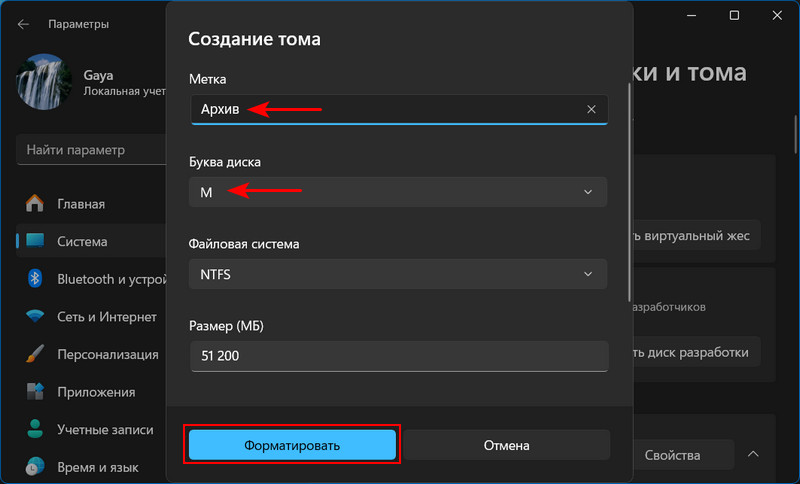Viewport: 800px width, 484px height.
Task: Open Сеть и Интернет wifi icon
Action: 35,317
